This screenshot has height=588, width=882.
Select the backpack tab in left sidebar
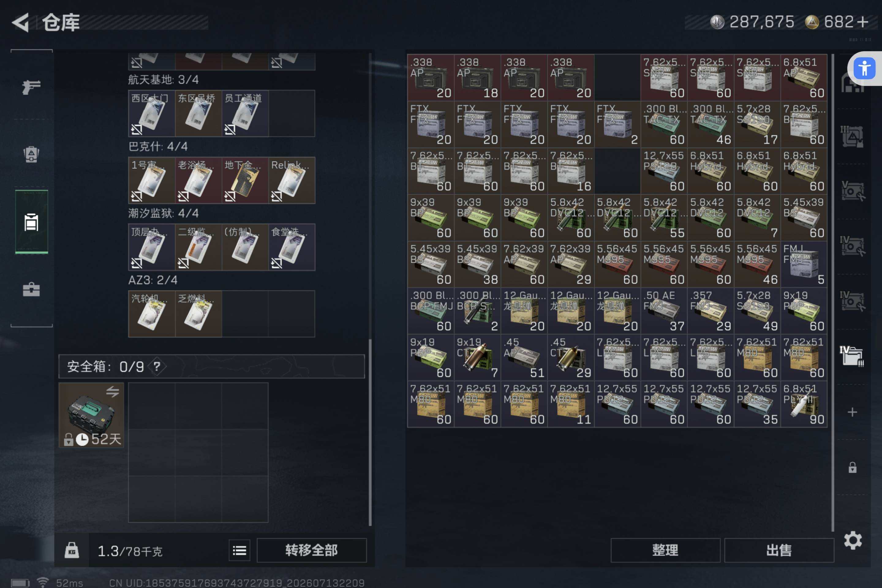pyautogui.click(x=31, y=154)
